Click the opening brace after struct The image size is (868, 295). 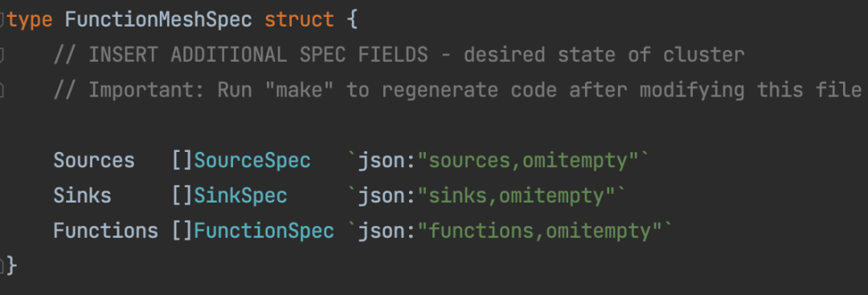point(351,20)
